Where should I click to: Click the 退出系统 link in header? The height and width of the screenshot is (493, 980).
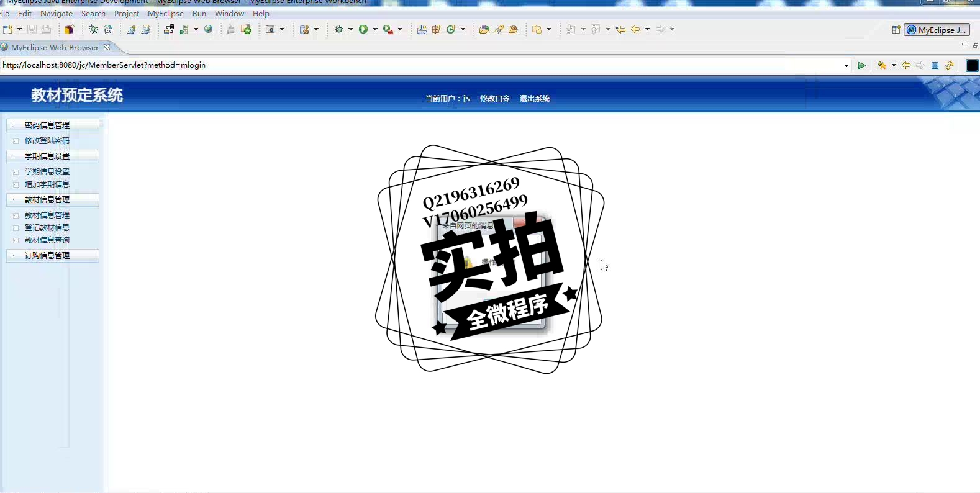coord(534,98)
